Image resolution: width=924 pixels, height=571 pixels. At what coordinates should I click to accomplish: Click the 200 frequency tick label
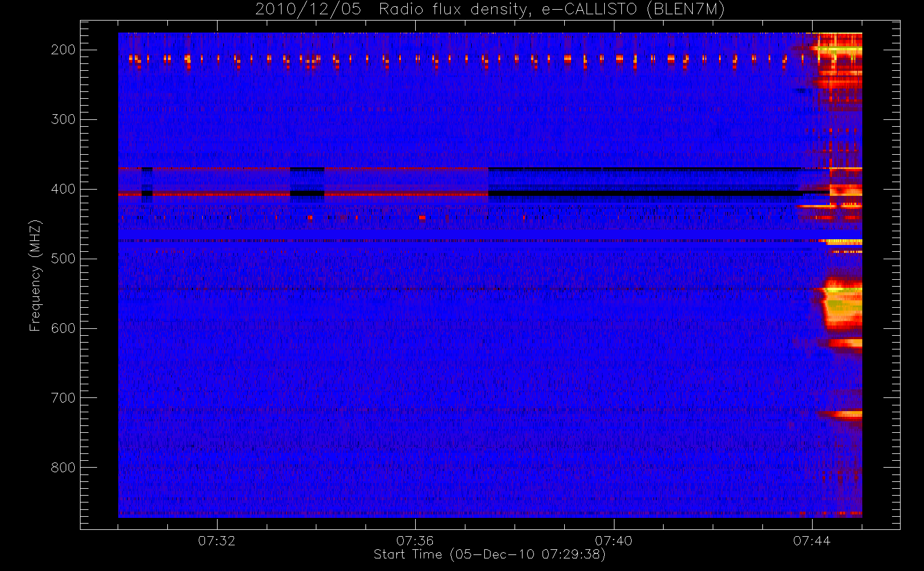tap(63, 50)
